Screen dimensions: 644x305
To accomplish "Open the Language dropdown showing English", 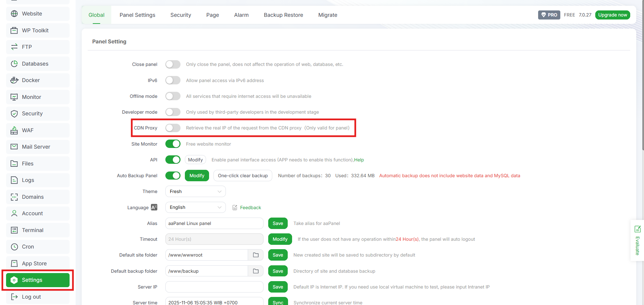I will pyautogui.click(x=195, y=207).
